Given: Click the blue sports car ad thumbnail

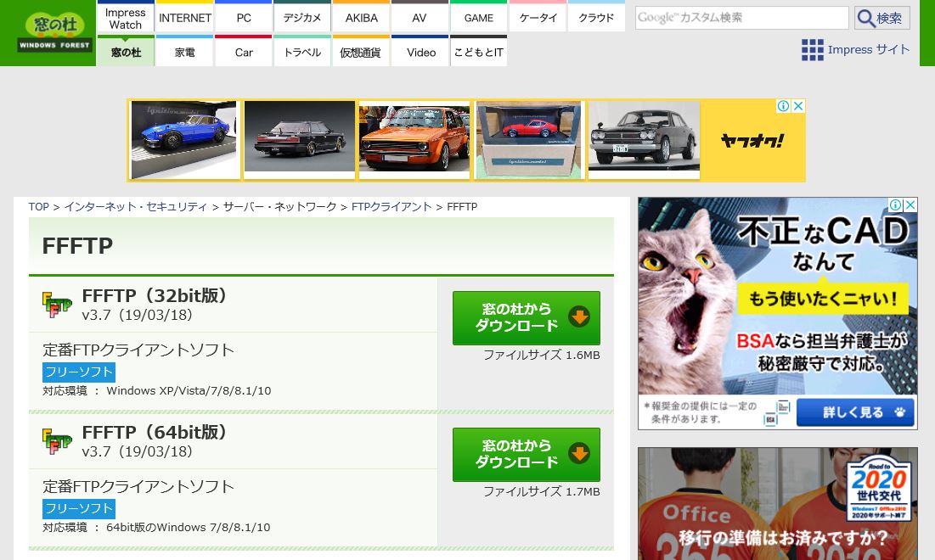Looking at the screenshot, I should (184, 140).
